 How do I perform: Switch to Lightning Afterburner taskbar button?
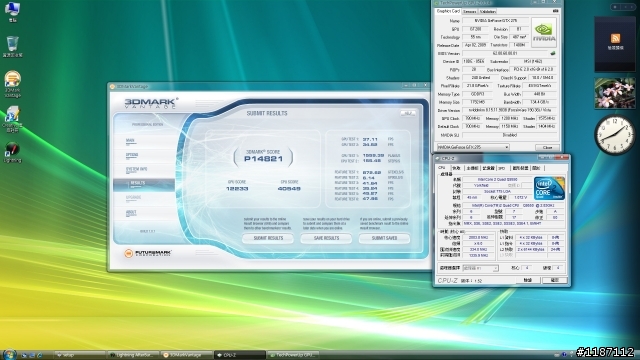click(x=133, y=355)
